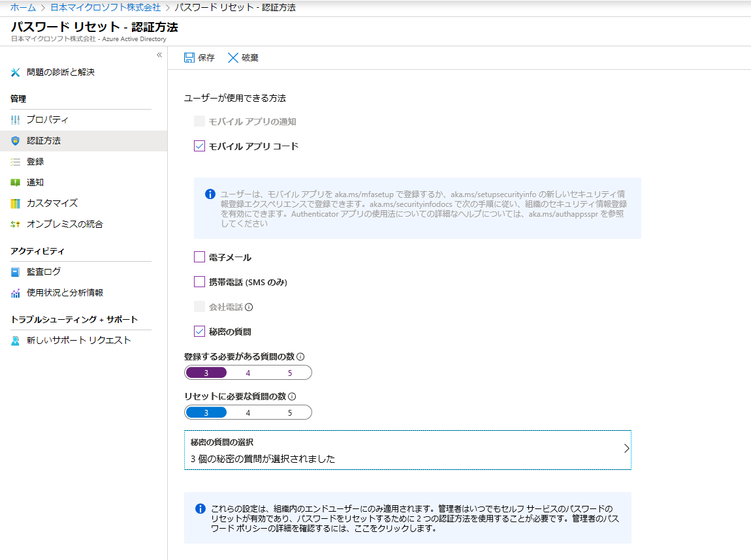Click the sync icon beside オンプレミスの統合
This screenshot has width=751, height=560.
[15, 224]
